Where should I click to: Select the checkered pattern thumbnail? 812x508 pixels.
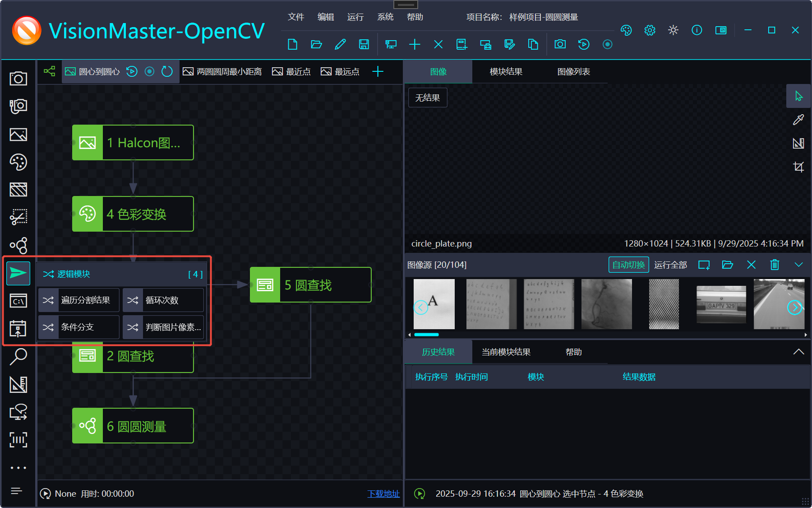click(x=664, y=304)
